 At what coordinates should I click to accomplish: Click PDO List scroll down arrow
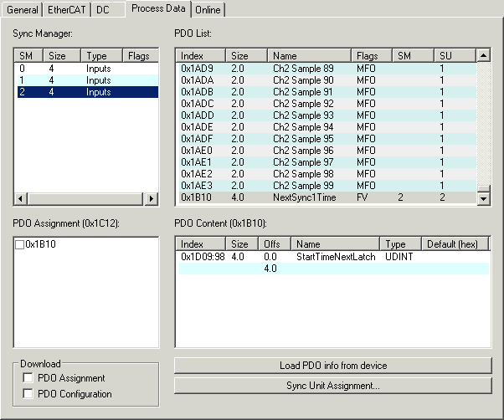click(x=483, y=198)
